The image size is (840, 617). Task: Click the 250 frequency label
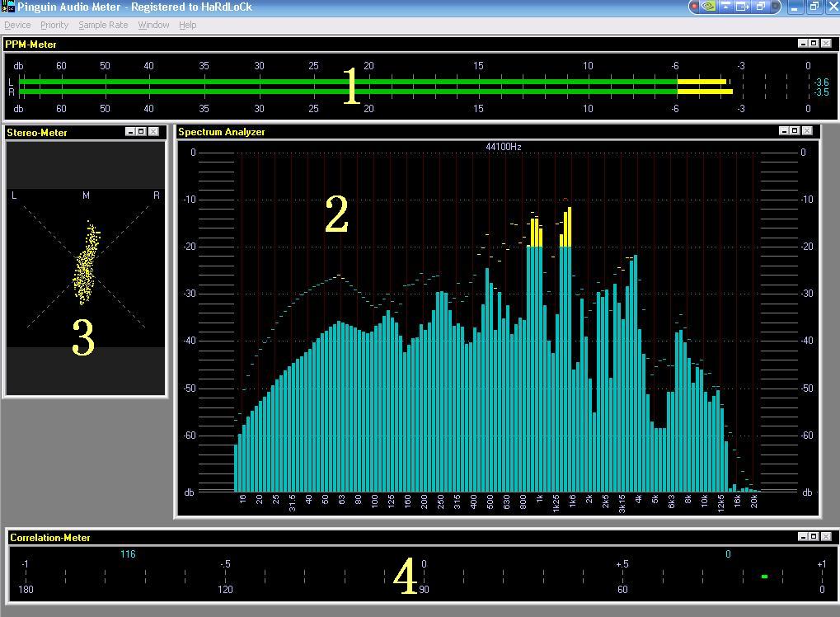441,502
